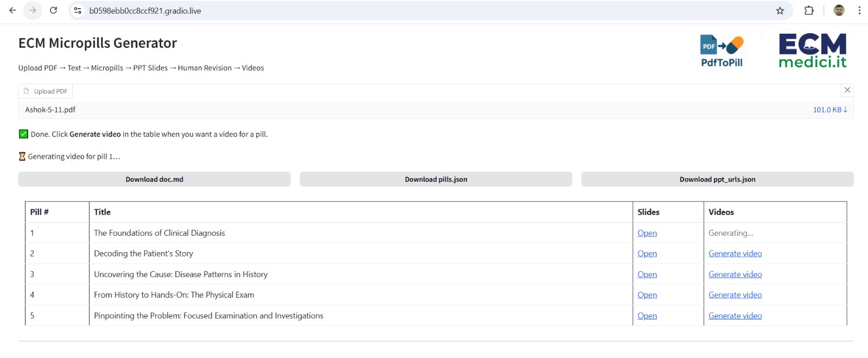868x358 pixels.
Task: Click the PdfToPill logo
Action: [722, 51]
